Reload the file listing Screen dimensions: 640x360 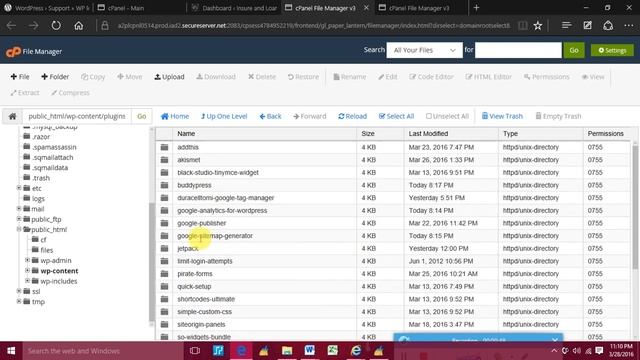click(x=353, y=116)
